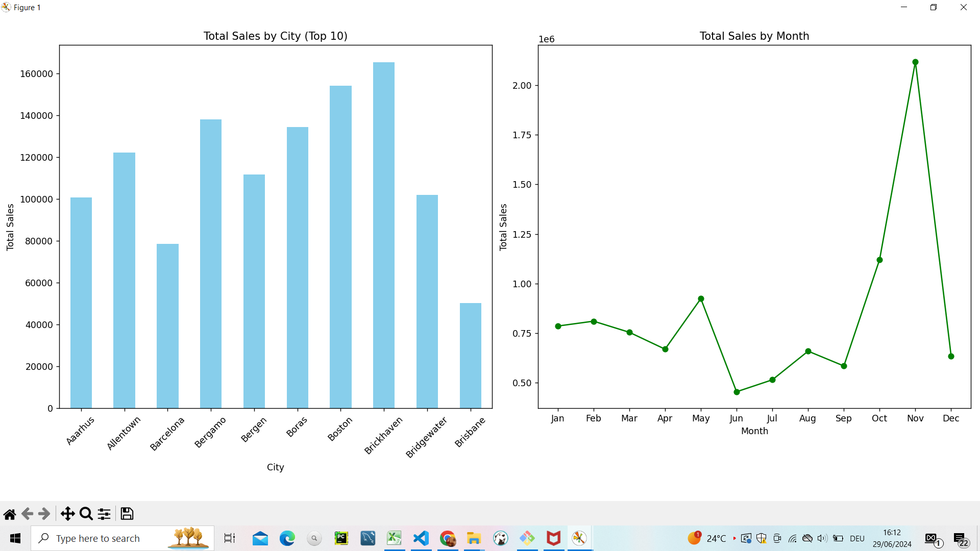Open MySQL Workbench dolphin icon in taskbar
980x551 pixels.
tap(367, 538)
